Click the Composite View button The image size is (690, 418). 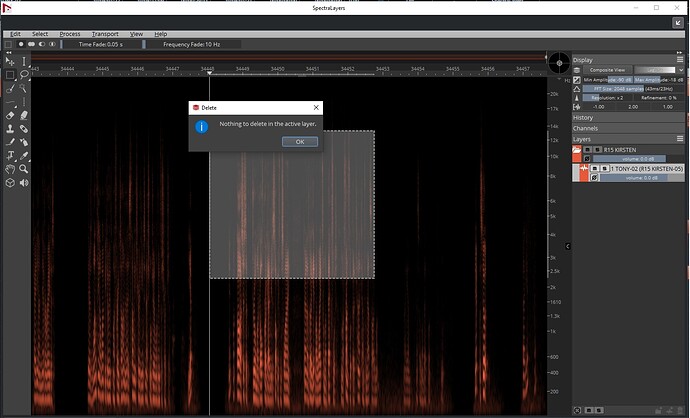(x=608, y=70)
